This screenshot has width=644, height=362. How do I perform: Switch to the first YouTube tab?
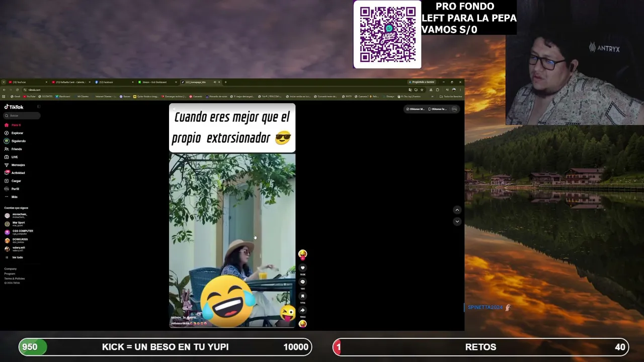(x=28, y=82)
